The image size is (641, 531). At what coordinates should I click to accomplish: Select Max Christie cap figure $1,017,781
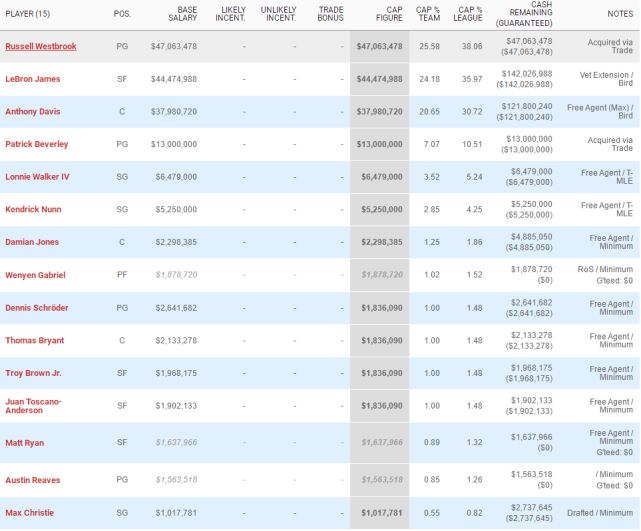coord(382,513)
